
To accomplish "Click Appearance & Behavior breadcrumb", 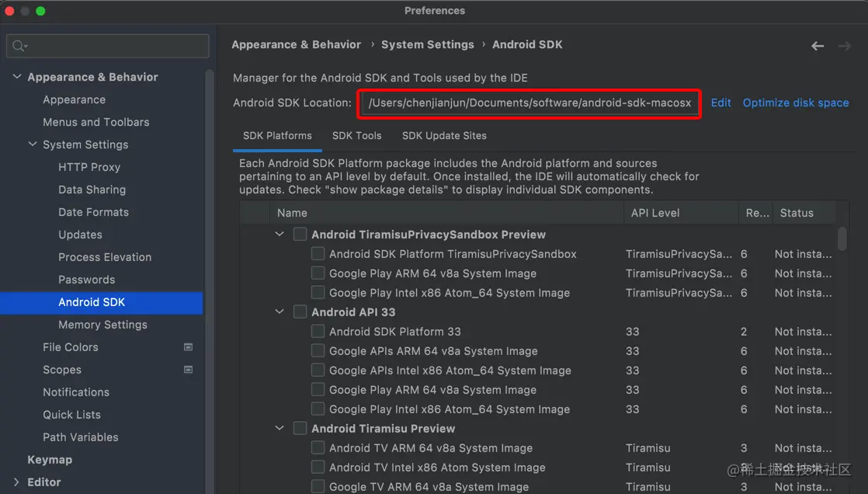I will pyautogui.click(x=296, y=44).
